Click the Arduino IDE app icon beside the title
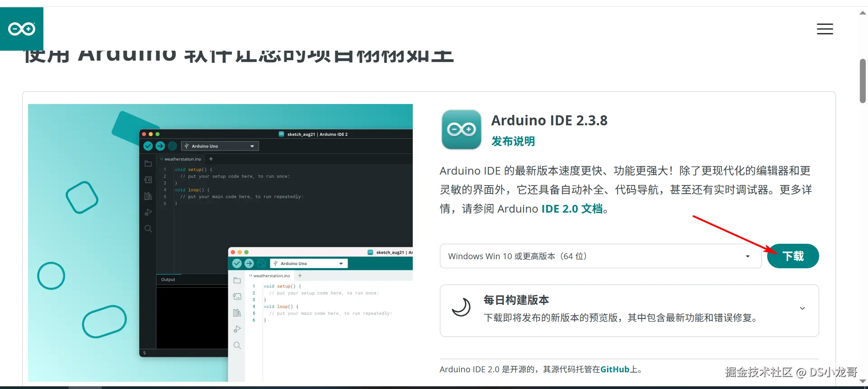Viewport: 868px width, 389px height. click(461, 129)
